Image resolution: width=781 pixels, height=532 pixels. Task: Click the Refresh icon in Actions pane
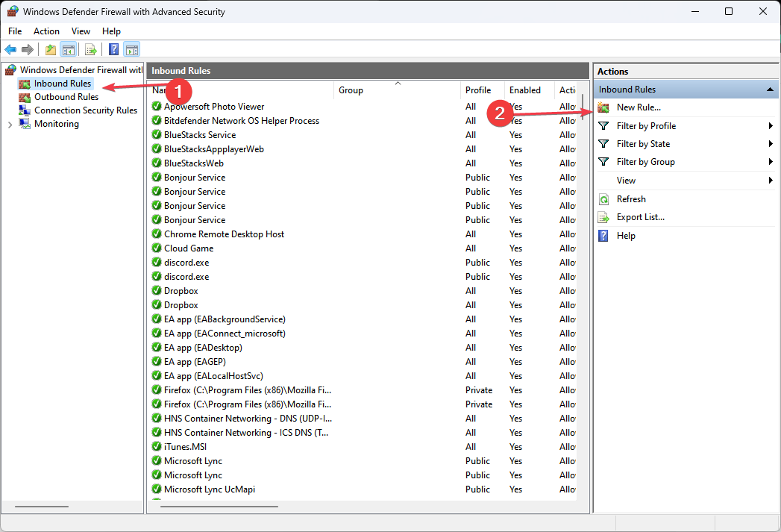tap(603, 199)
